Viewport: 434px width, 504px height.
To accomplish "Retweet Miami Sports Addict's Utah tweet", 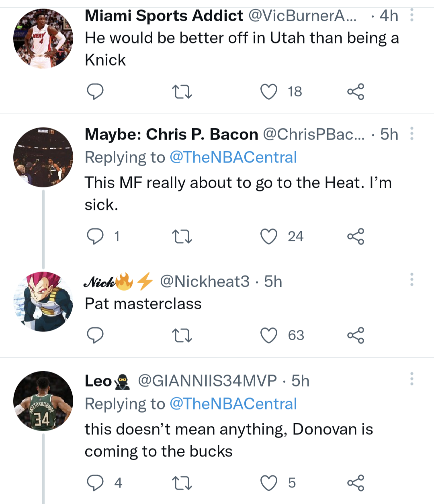I will (x=182, y=92).
